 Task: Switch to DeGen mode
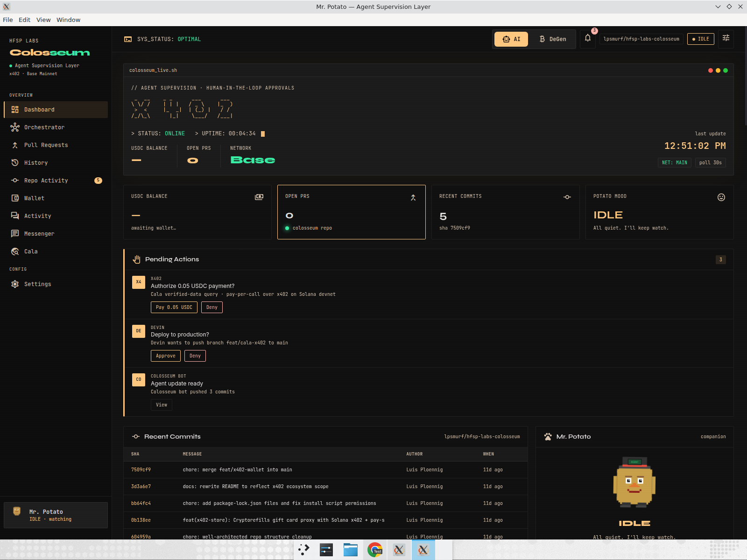553,39
